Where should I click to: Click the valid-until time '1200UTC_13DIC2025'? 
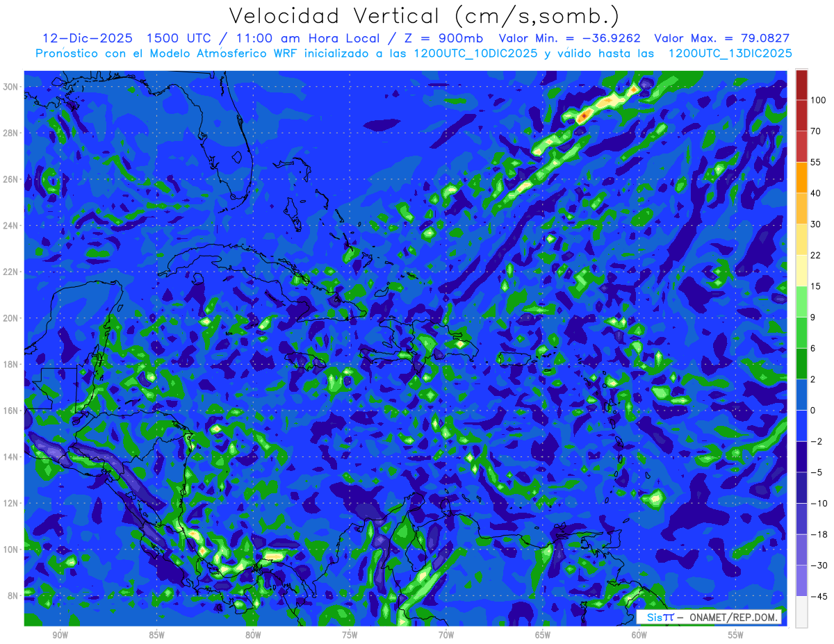(x=730, y=53)
